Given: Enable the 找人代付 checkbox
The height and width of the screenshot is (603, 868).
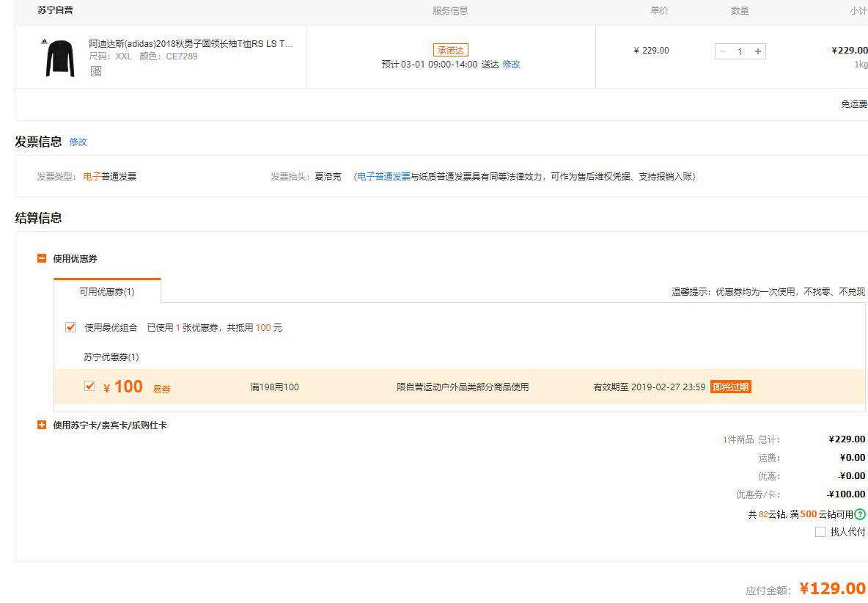Looking at the screenshot, I should [x=820, y=532].
